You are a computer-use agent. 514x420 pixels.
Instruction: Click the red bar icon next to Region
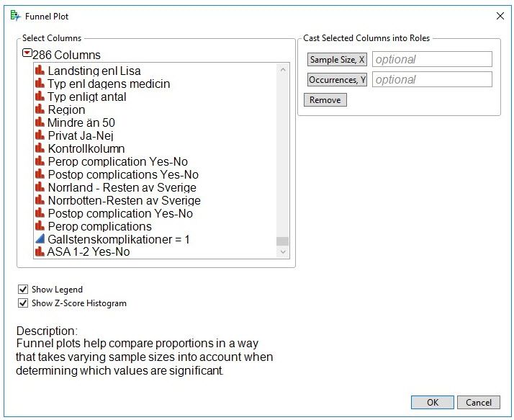[40, 110]
